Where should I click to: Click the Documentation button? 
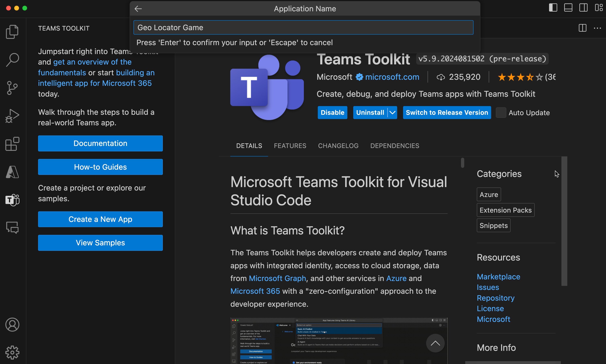click(x=100, y=143)
